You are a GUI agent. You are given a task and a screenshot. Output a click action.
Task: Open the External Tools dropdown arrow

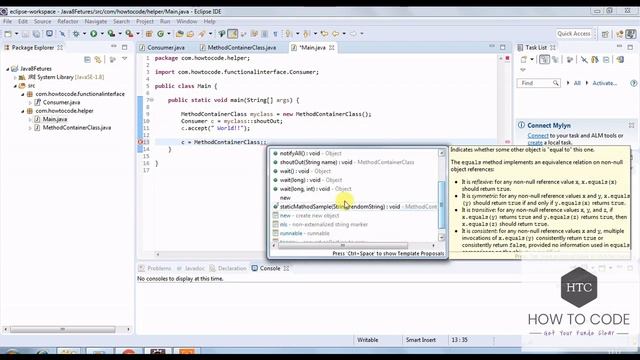(x=138, y=34)
